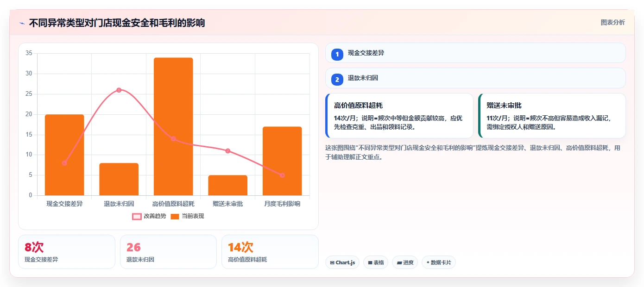The image size is (644, 287).
Task: Click the pink 改善趋势 legend swatch
Action: coord(137,217)
